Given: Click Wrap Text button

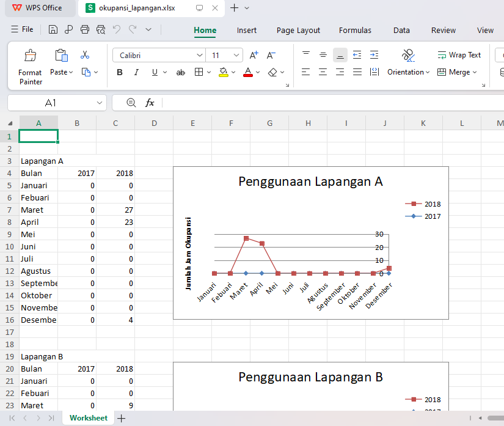Looking at the screenshot, I should pyautogui.click(x=459, y=55).
